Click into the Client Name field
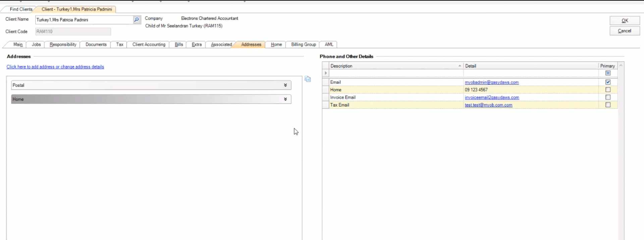The image size is (644, 240). [84, 20]
